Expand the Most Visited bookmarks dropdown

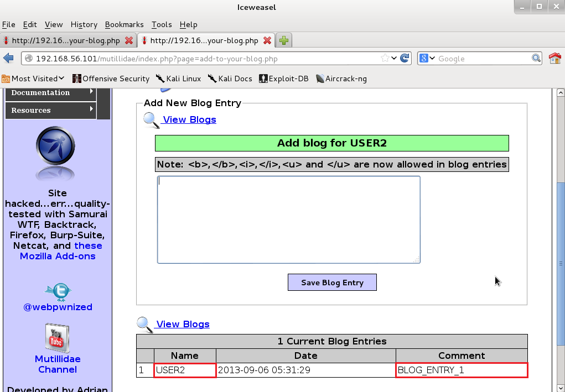(x=33, y=79)
